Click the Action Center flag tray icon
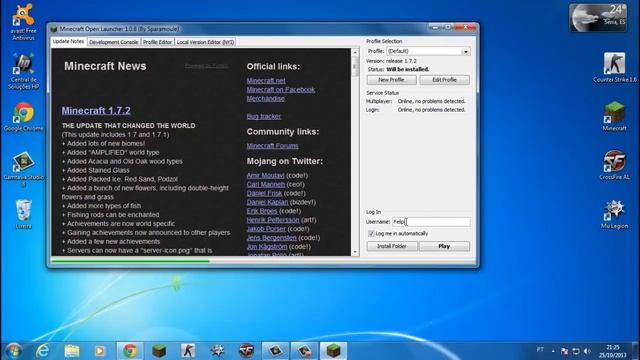Screen dimensions: 640x360 click(564, 351)
